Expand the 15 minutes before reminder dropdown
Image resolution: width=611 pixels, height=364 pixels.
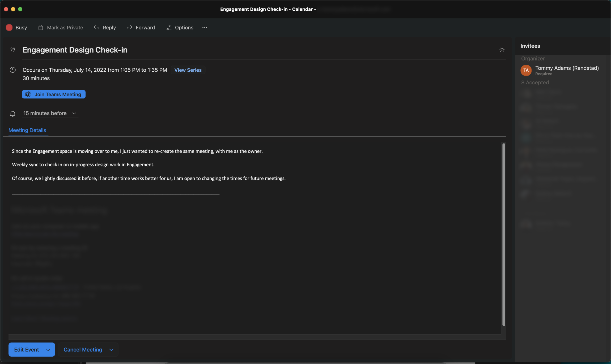74,113
